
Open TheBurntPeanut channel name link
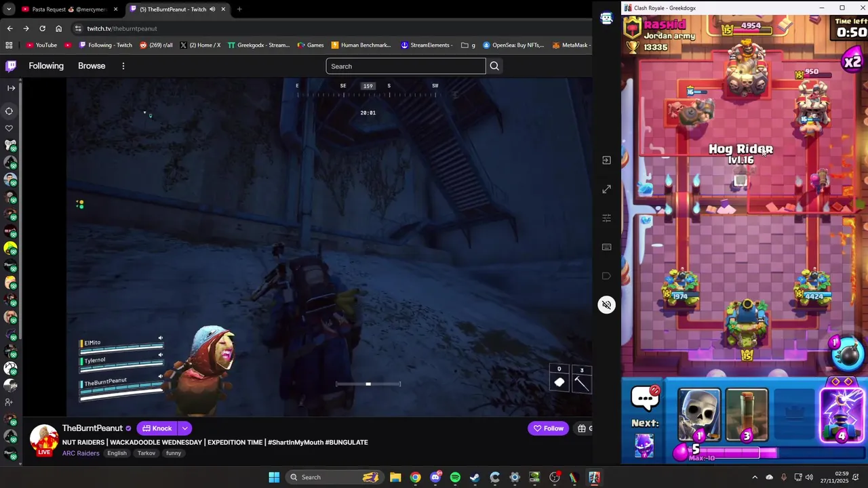pos(92,428)
